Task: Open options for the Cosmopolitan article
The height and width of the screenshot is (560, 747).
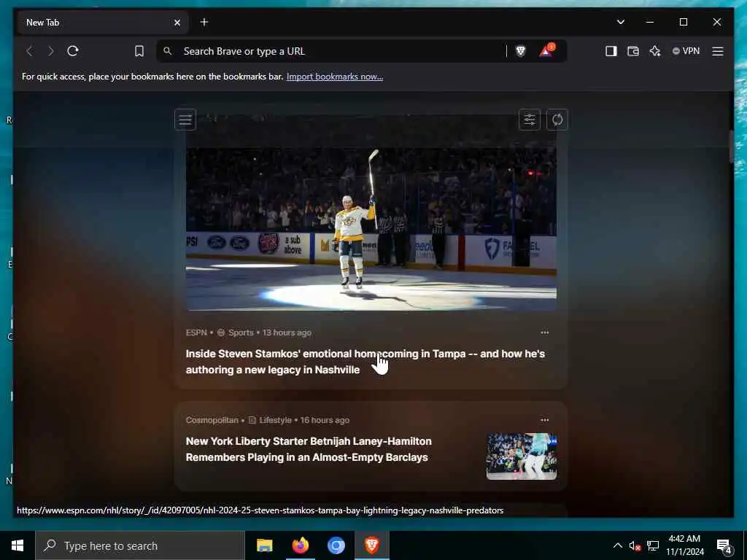Action: (544, 420)
